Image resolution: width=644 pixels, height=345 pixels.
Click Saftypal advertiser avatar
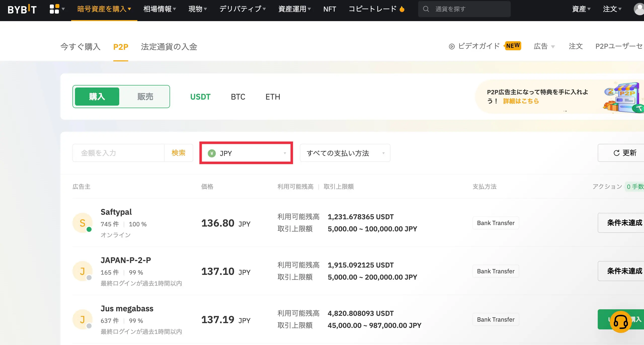point(83,223)
